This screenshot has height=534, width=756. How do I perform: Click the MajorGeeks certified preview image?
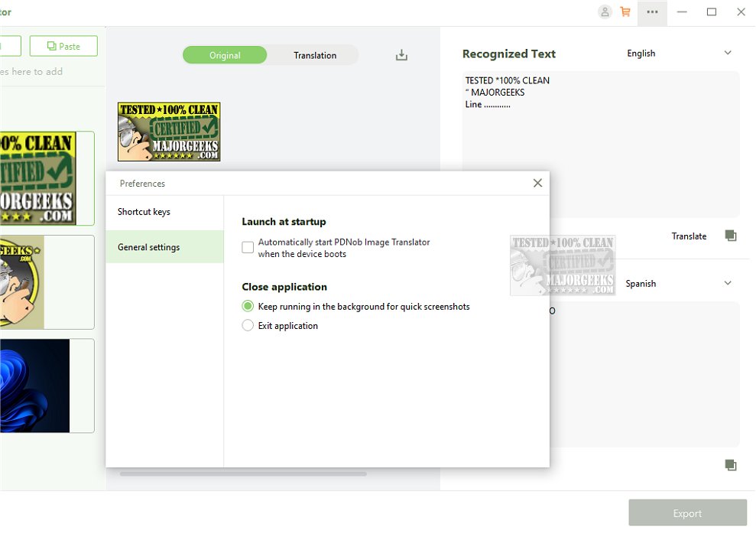pos(169,132)
